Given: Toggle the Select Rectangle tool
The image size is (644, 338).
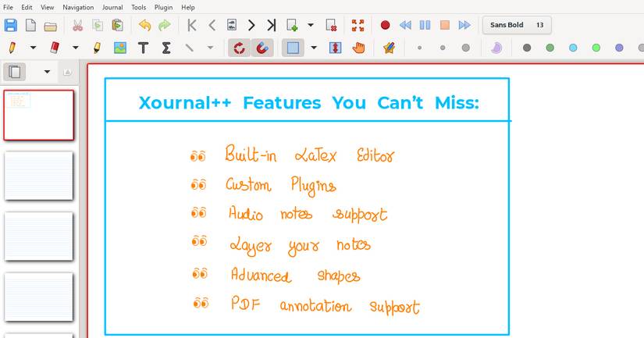Looking at the screenshot, I should tap(293, 48).
